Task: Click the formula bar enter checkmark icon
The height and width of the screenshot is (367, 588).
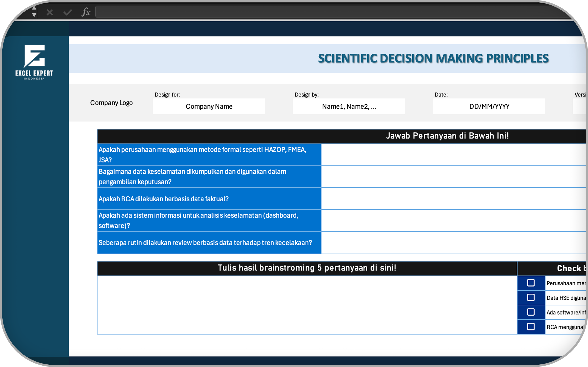Action: 68,12
